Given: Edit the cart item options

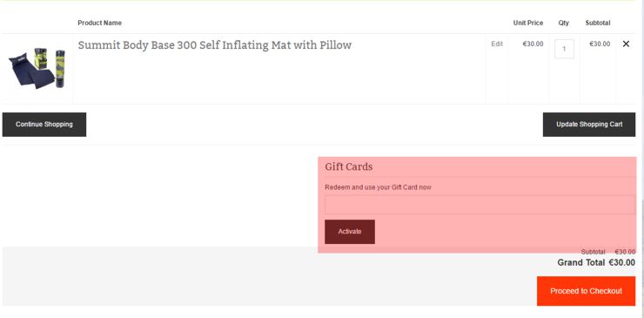Looking at the screenshot, I should click(x=497, y=44).
